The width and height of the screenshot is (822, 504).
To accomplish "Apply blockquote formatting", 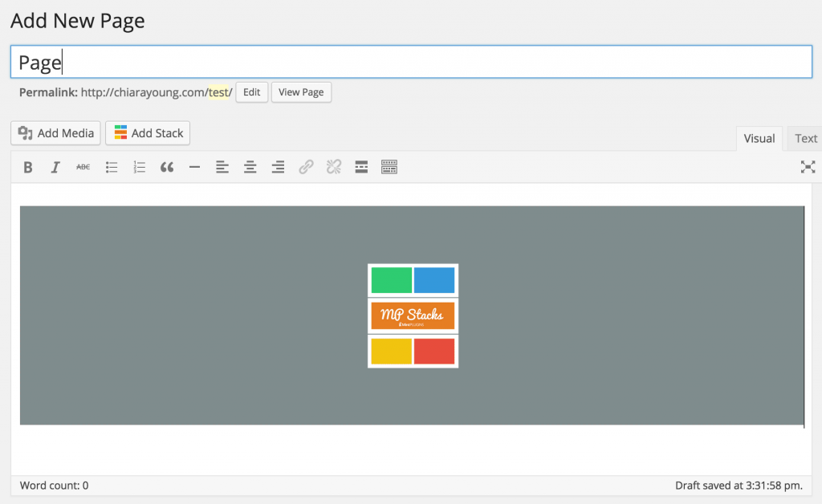I will click(167, 167).
